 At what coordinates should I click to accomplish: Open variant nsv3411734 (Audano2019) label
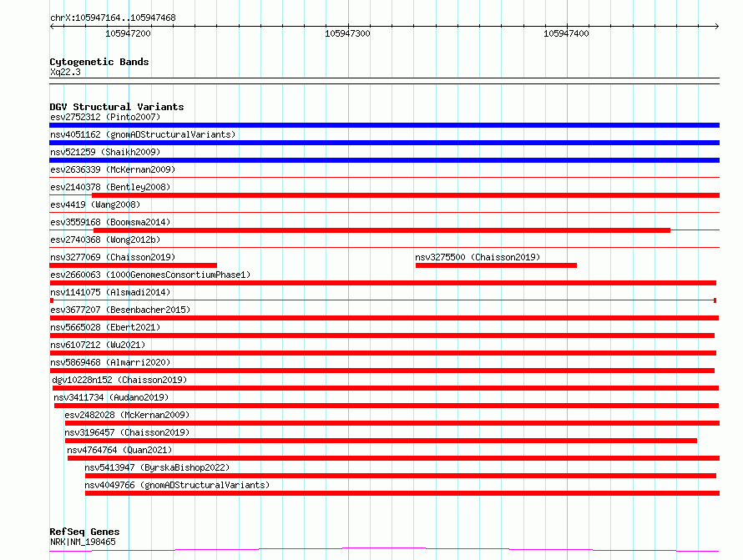click(x=111, y=397)
